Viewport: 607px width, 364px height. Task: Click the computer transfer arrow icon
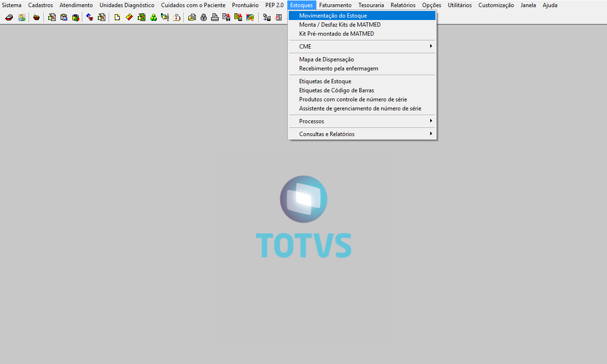[267, 18]
